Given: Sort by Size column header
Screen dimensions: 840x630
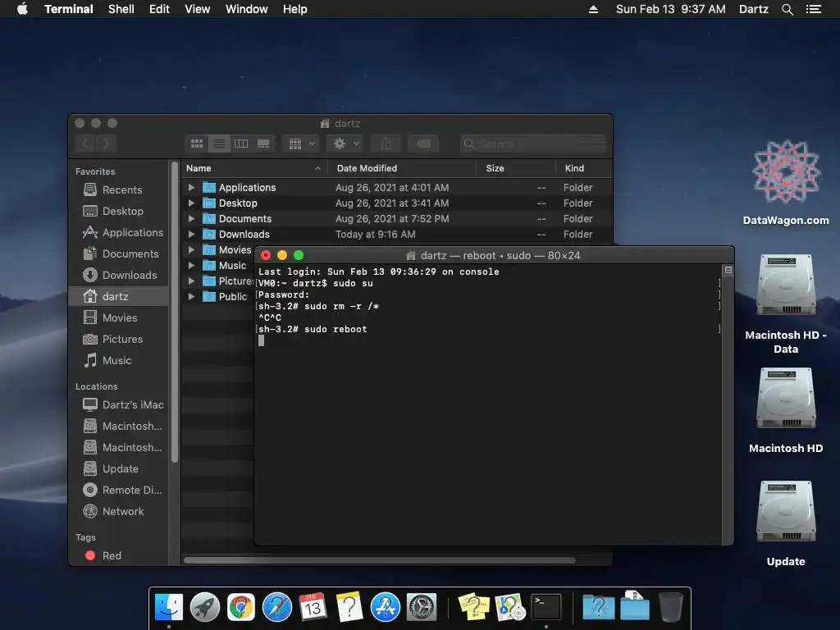Looking at the screenshot, I should (515, 168).
